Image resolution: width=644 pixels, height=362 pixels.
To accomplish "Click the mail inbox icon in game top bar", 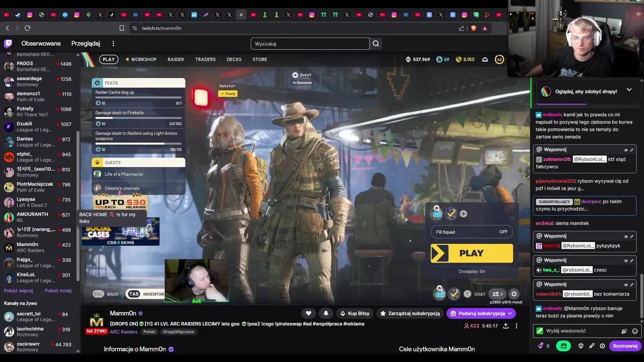I will click(x=485, y=59).
